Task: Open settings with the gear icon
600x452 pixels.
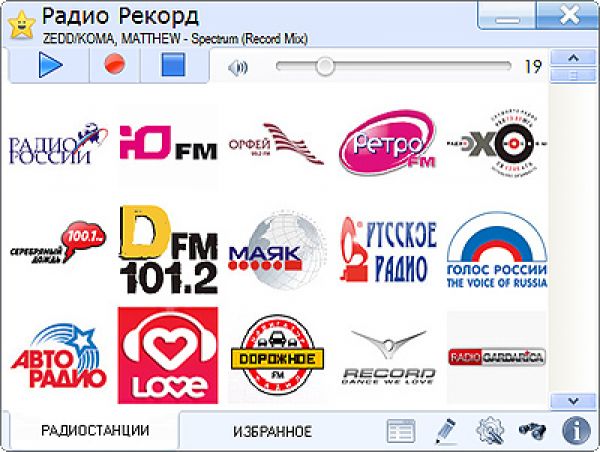Action: tap(490, 431)
